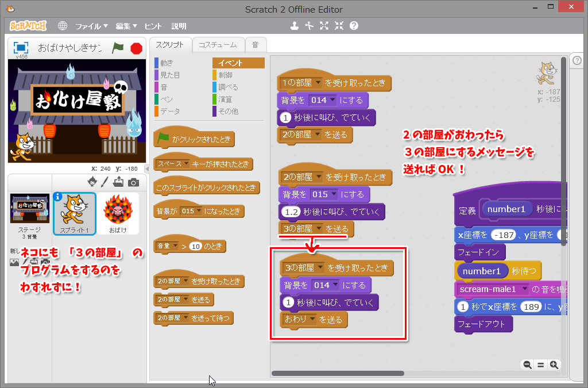Open info for スプライト1 sprite
The height and width of the screenshot is (388, 588).
[x=57, y=197]
